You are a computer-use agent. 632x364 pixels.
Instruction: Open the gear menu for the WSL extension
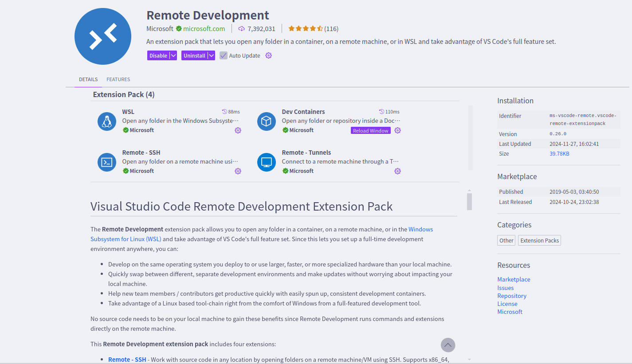coord(238,130)
